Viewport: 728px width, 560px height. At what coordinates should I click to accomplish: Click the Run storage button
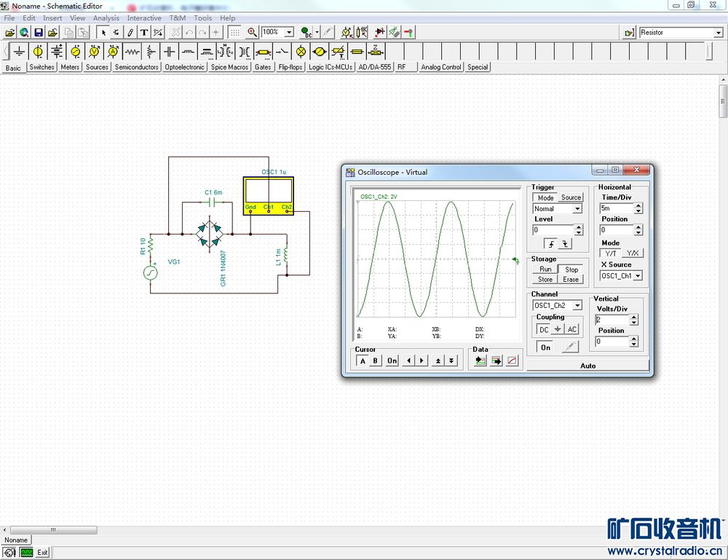pos(545,269)
